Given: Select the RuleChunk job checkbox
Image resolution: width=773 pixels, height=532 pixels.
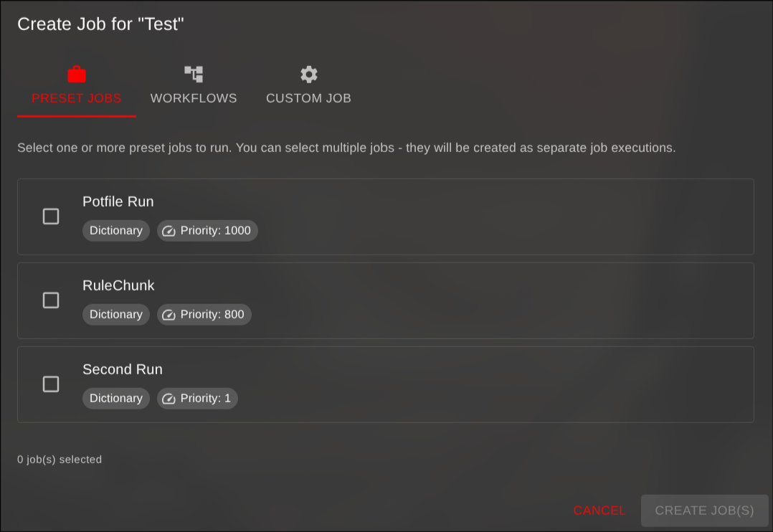Looking at the screenshot, I should [51, 300].
